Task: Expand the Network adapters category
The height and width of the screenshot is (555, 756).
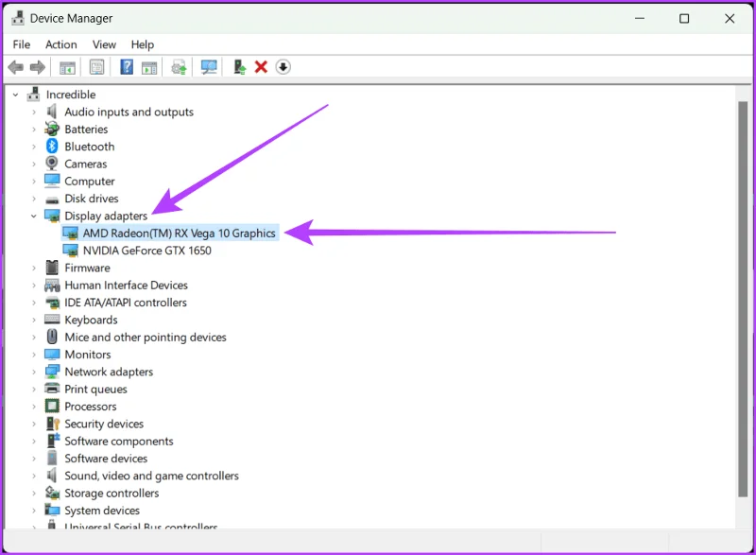Action: click(x=34, y=372)
